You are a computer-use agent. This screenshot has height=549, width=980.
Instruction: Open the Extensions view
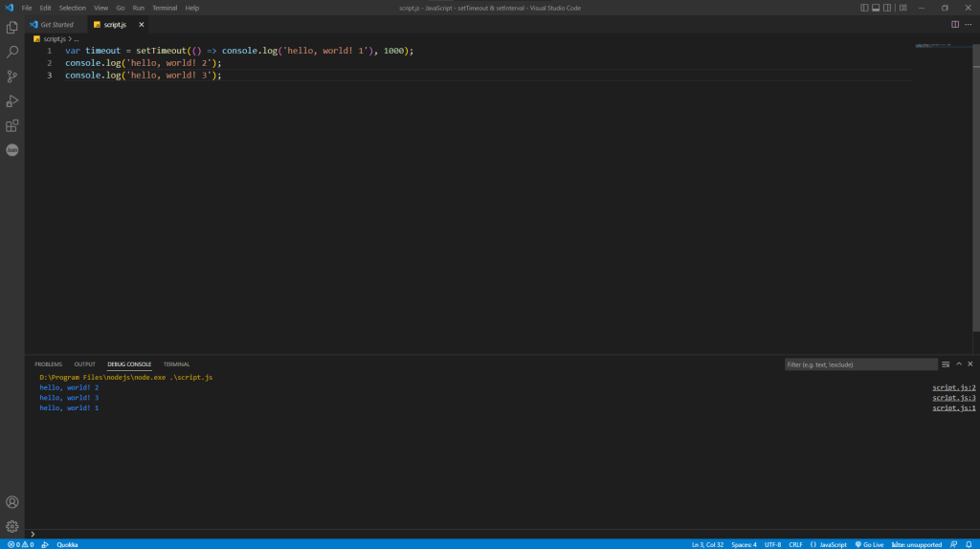[11, 125]
